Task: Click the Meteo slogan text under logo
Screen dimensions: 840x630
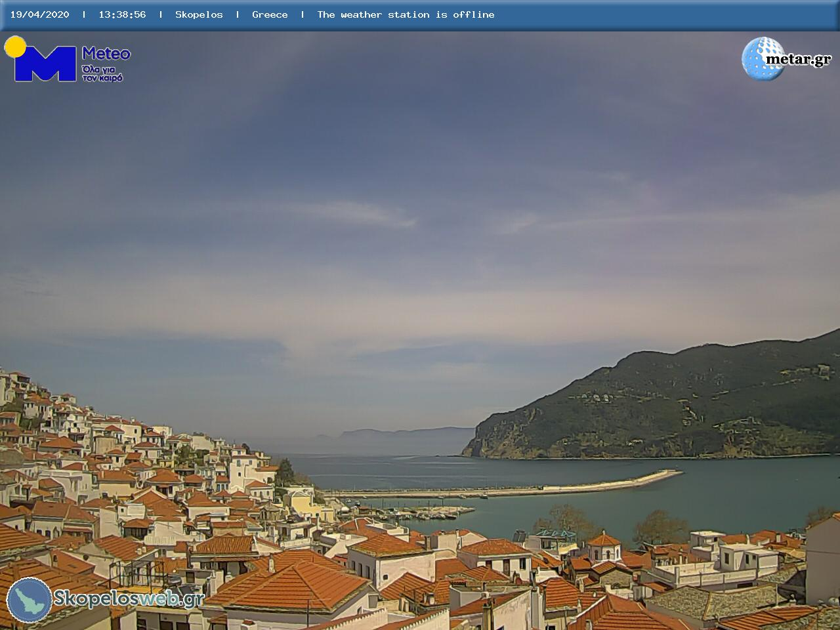Action: (102, 73)
